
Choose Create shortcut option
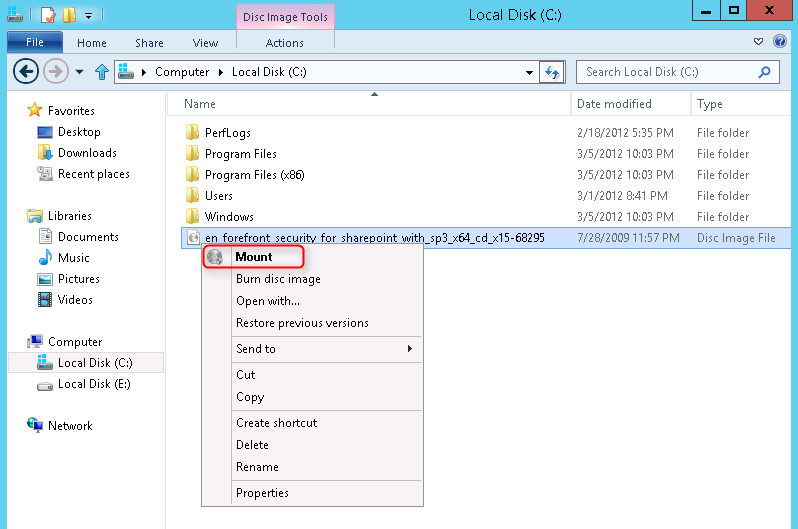pyautogui.click(x=312, y=423)
